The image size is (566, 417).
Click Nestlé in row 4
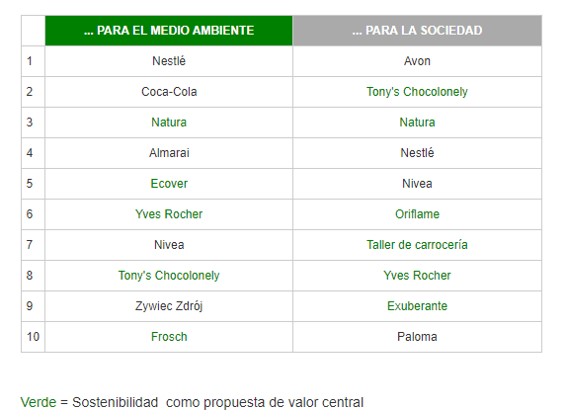coord(417,153)
